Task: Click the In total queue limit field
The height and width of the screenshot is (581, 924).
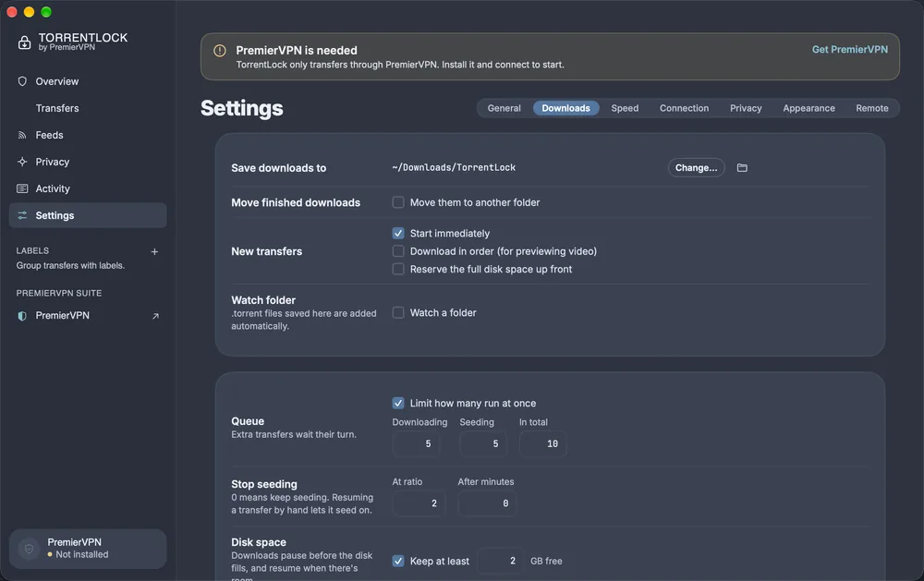Action: tap(542, 443)
